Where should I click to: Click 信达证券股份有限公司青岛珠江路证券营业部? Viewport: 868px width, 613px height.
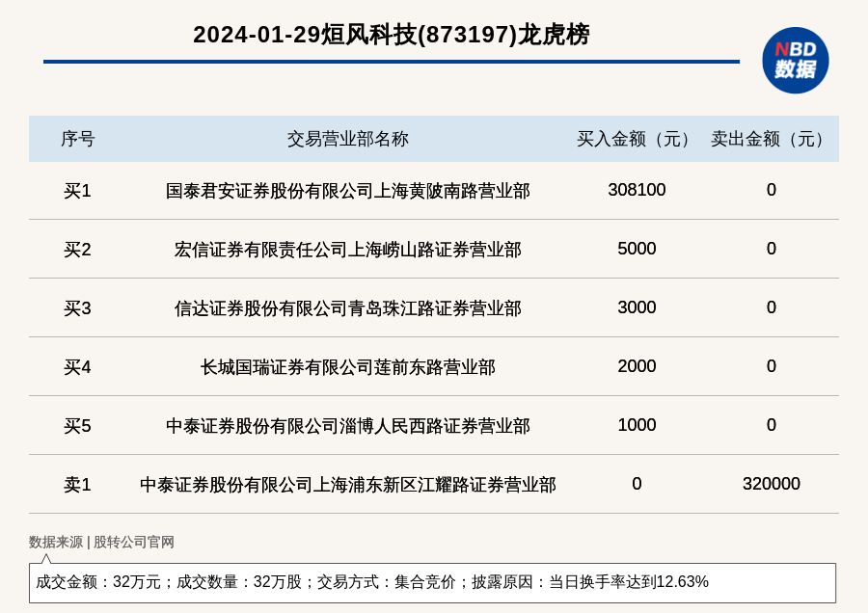pyautogui.click(x=347, y=308)
